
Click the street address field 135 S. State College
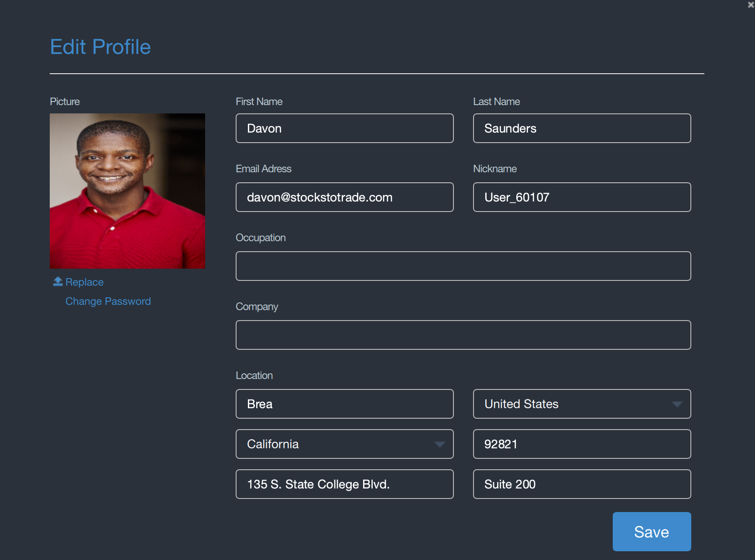coord(344,484)
